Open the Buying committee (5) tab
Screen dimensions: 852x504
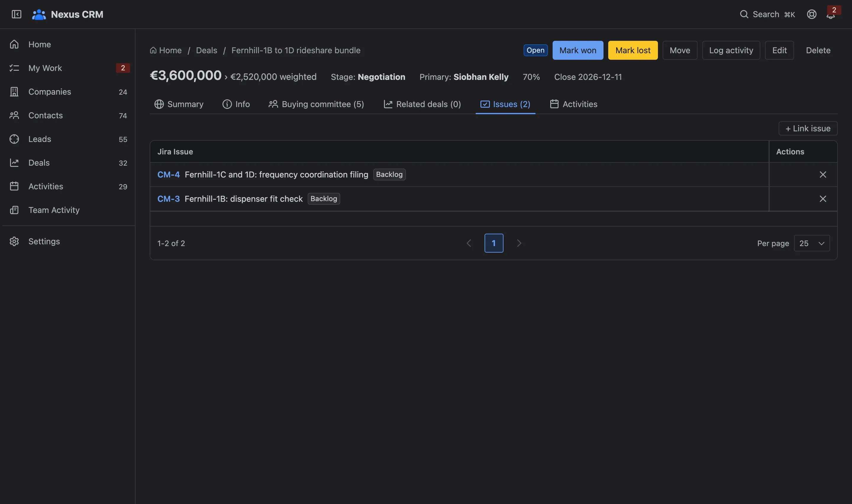(317, 104)
